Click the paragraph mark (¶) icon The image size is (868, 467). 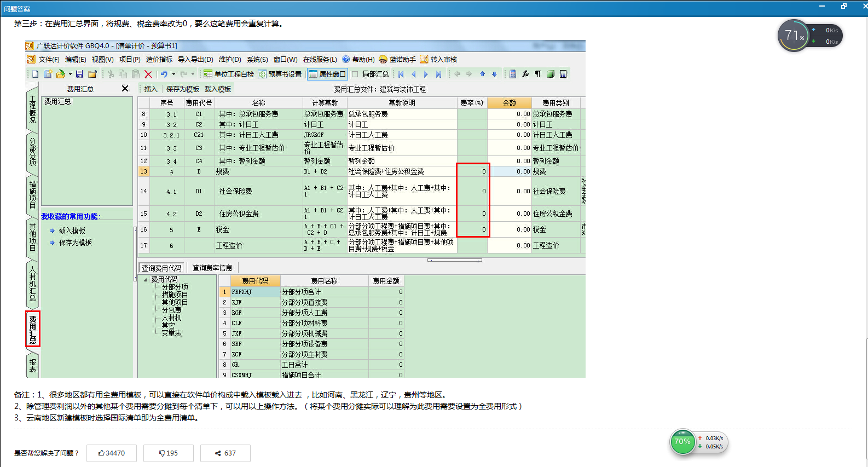pos(537,74)
